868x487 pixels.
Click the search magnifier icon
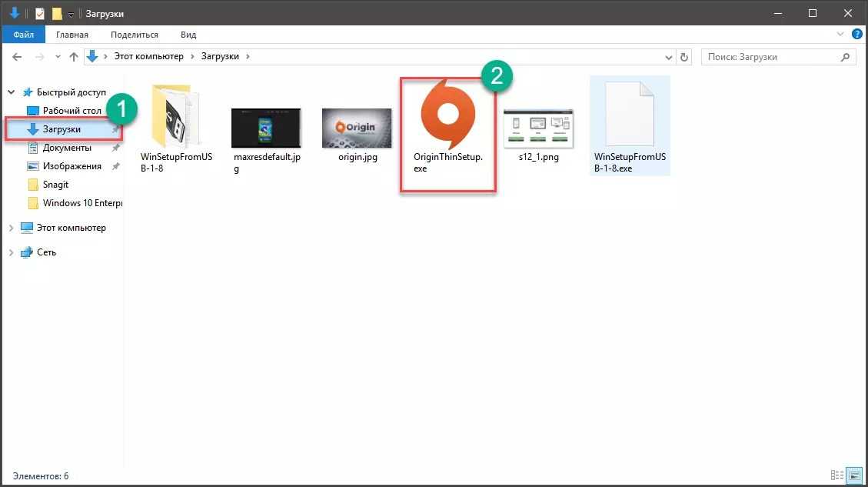845,56
